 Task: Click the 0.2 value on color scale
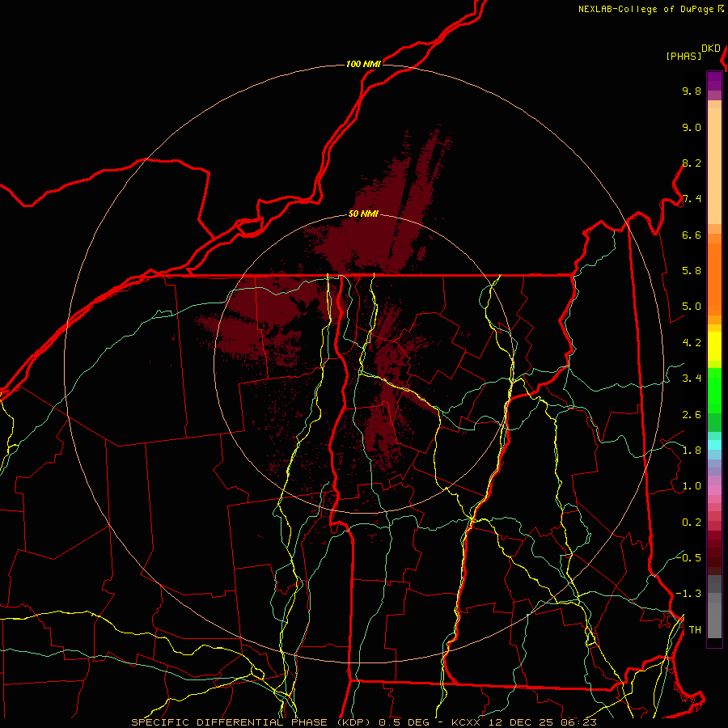pos(692,523)
